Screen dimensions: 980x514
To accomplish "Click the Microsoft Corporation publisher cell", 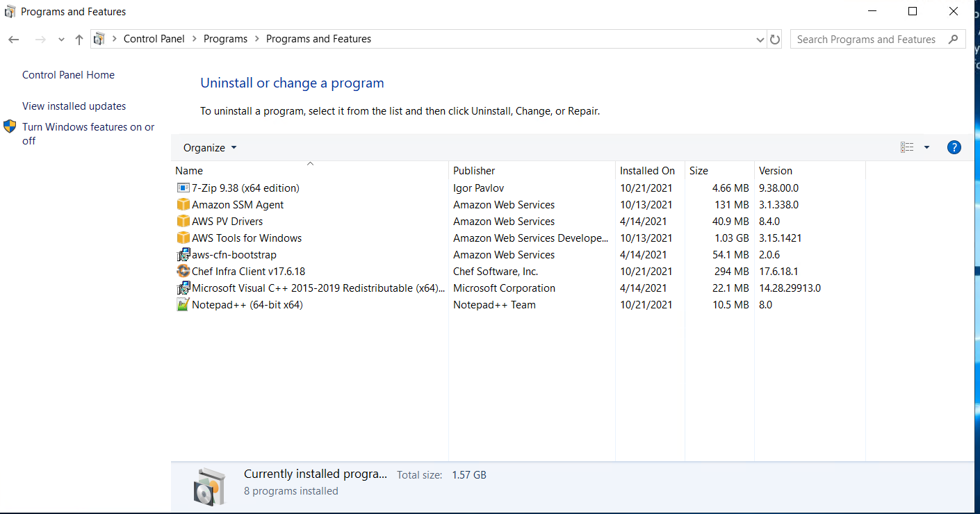I will 504,288.
